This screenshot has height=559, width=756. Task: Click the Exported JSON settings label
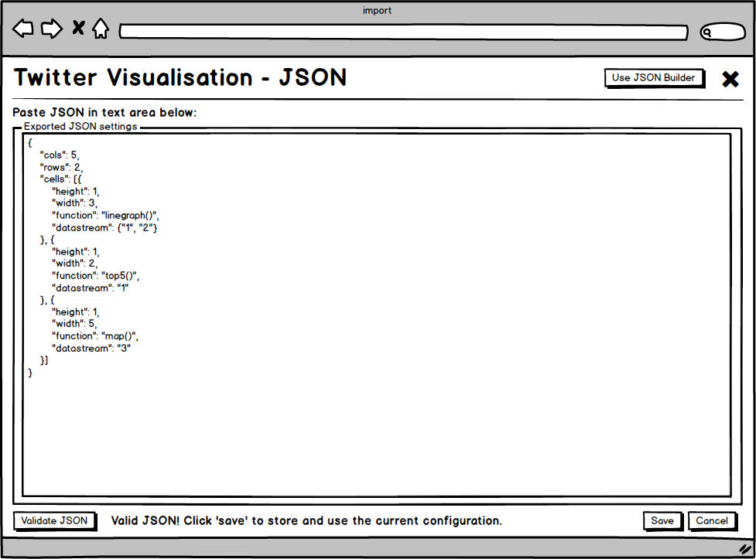click(80, 126)
